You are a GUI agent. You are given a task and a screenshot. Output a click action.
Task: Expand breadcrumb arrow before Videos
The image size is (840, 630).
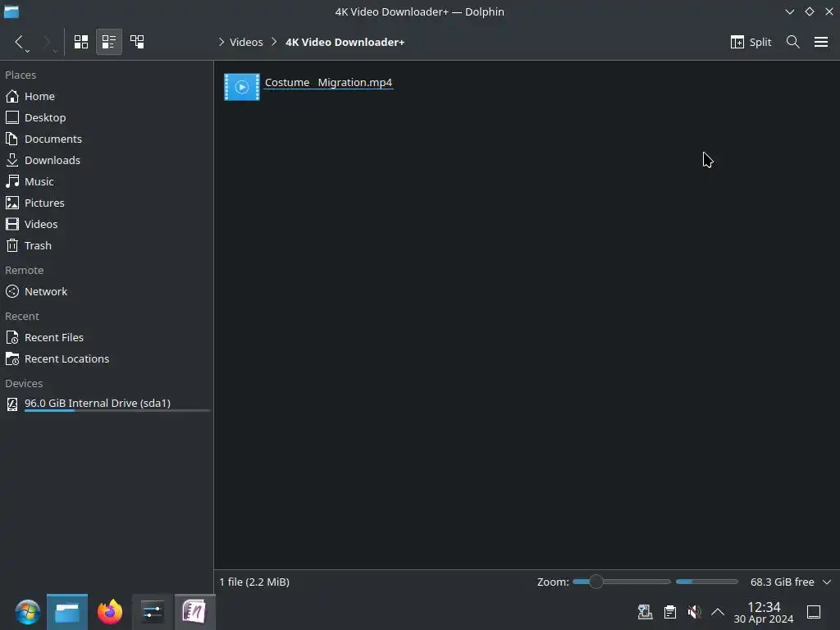[221, 42]
